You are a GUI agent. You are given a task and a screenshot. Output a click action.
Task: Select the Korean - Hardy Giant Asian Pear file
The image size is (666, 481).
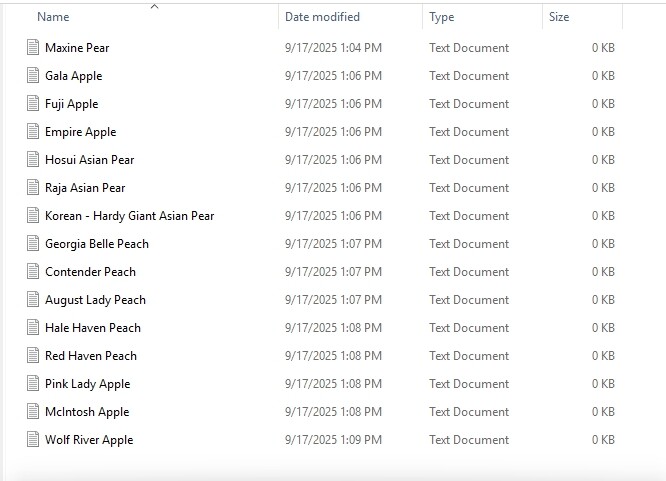(129, 216)
